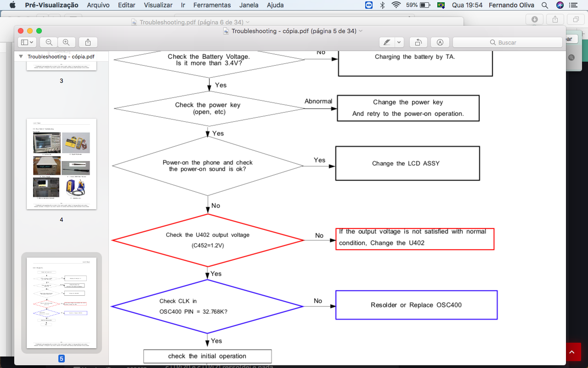Open the Janela menu

click(x=249, y=5)
